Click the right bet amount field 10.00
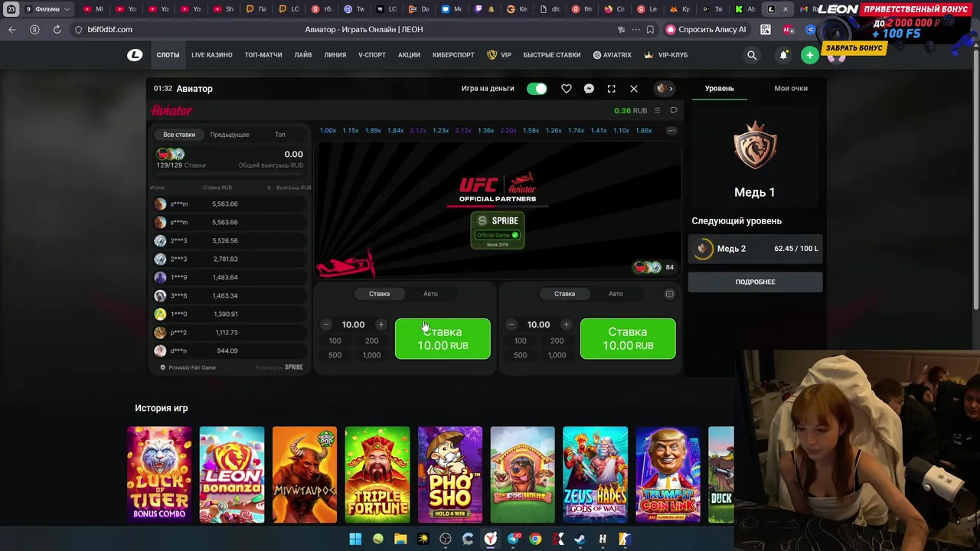The image size is (980, 551). pyautogui.click(x=538, y=324)
